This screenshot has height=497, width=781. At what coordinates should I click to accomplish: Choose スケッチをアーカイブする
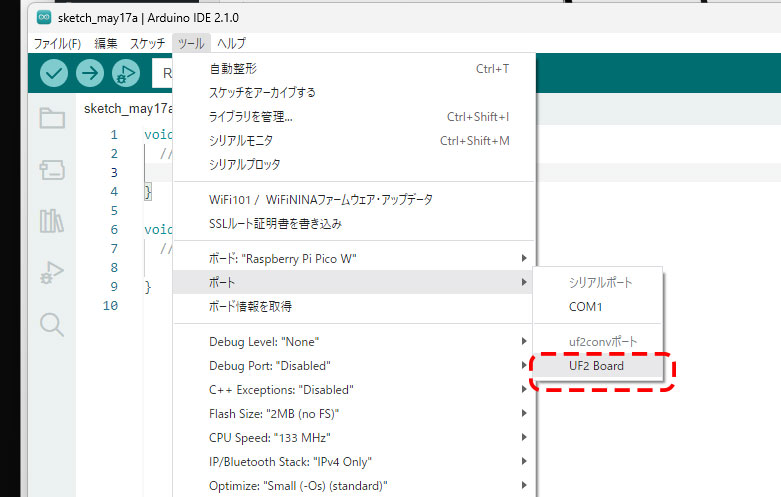[x=354, y=93]
